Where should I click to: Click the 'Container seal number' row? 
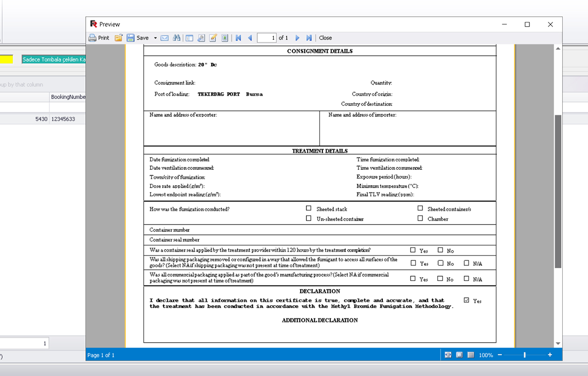(320, 240)
